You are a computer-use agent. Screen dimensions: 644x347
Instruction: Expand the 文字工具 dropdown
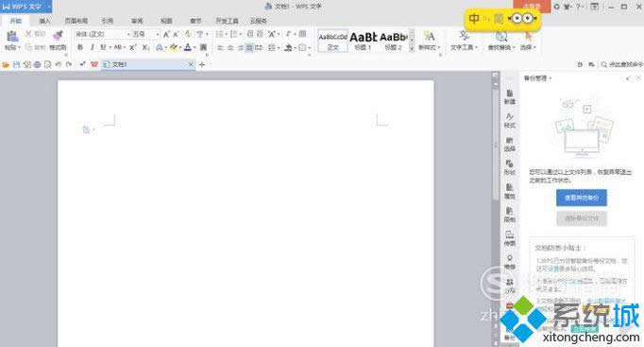464,41
